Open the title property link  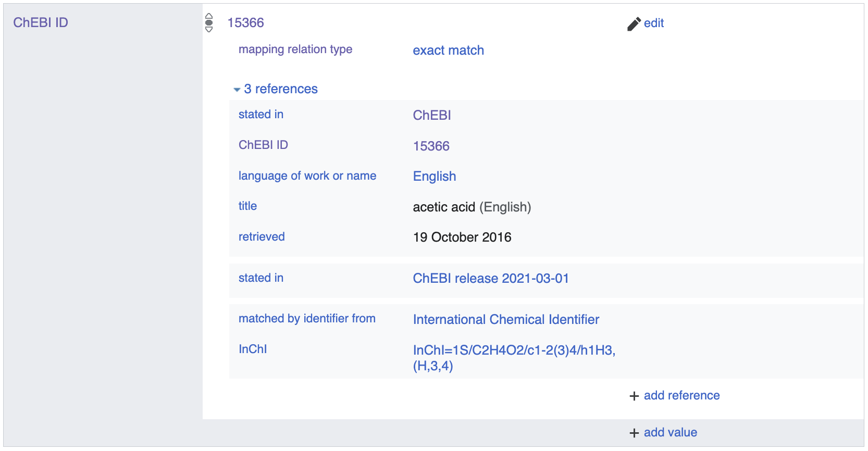click(x=247, y=206)
